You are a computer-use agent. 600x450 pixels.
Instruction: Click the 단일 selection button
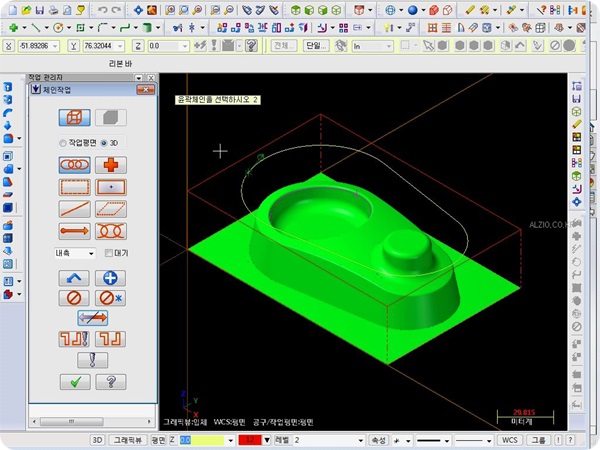[x=316, y=46]
